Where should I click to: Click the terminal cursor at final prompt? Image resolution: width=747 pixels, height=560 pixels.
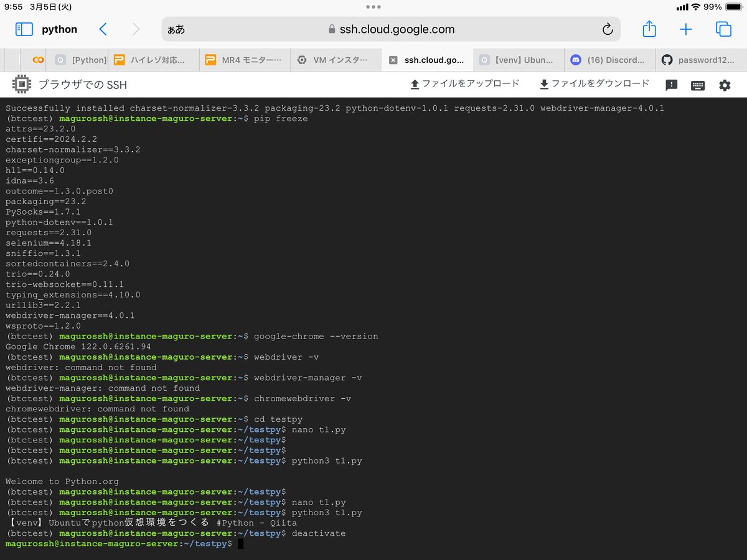pyautogui.click(x=240, y=544)
